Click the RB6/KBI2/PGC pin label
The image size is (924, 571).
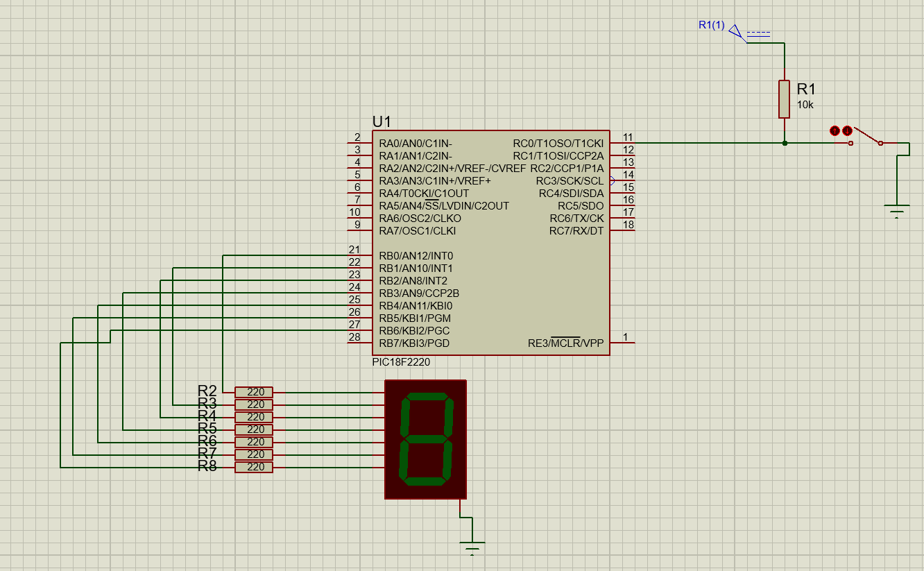[414, 331]
